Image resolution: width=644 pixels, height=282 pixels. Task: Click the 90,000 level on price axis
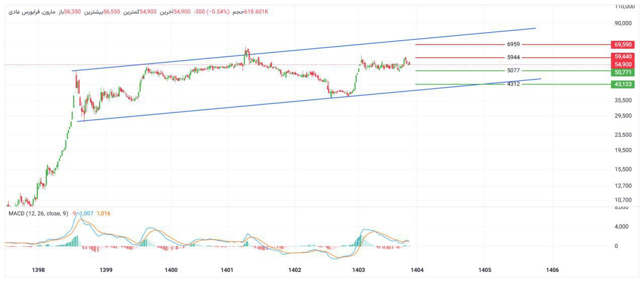click(x=623, y=23)
